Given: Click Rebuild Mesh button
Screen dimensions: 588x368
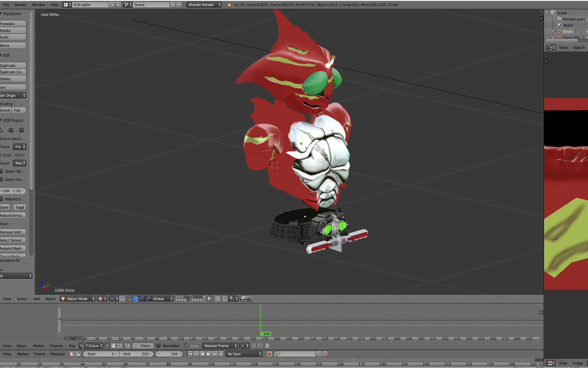Looking at the screenshot, I should (x=13, y=248).
